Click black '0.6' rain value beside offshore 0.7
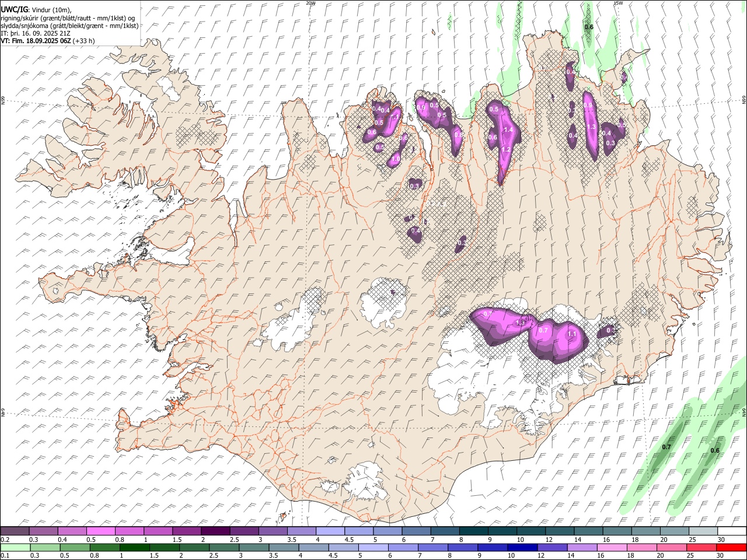This screenshot has width=747, height=560. [714, 450]
